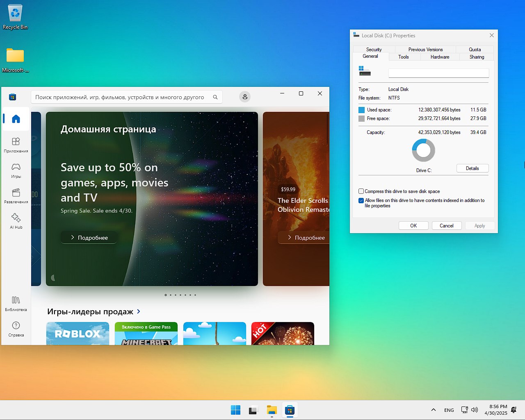Screen dimensions: 525x420
Task: Uncheck Allow files to be indexed checkbox
Action: pos(361,200)
